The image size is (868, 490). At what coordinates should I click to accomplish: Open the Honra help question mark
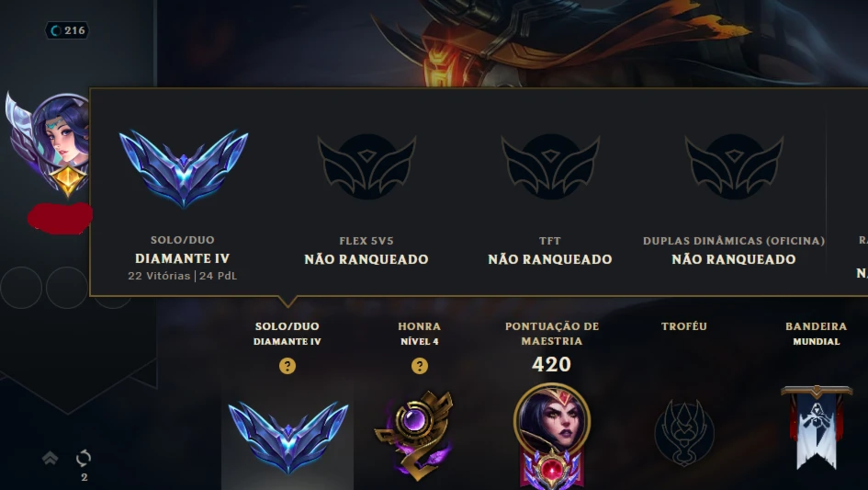(420, 366)
